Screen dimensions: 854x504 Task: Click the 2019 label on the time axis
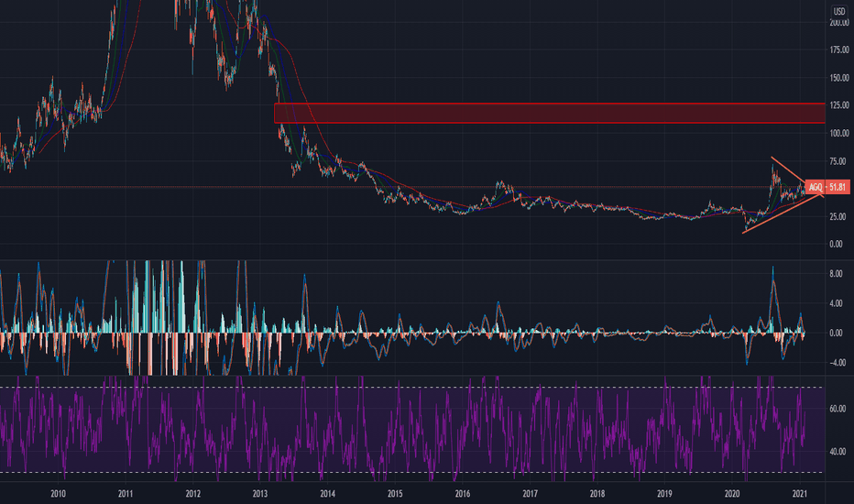click(x=664, y=494)
